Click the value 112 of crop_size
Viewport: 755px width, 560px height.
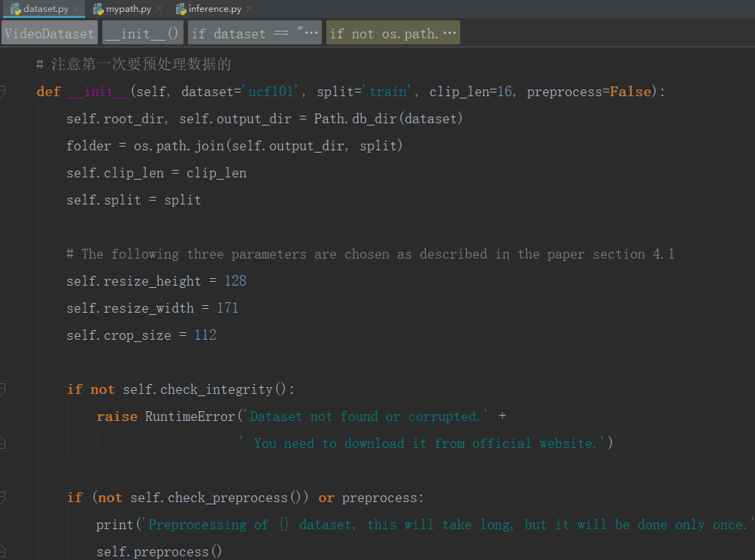(x=205, y=334)
